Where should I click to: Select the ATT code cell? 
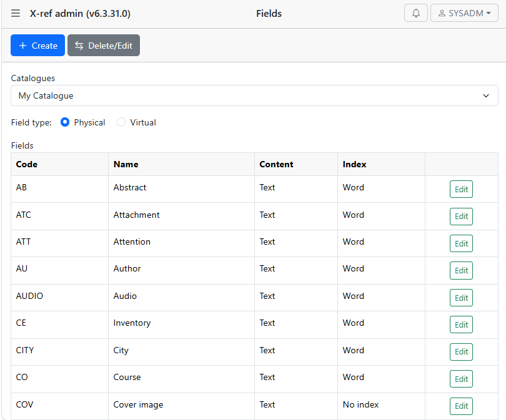click(60, 243)
